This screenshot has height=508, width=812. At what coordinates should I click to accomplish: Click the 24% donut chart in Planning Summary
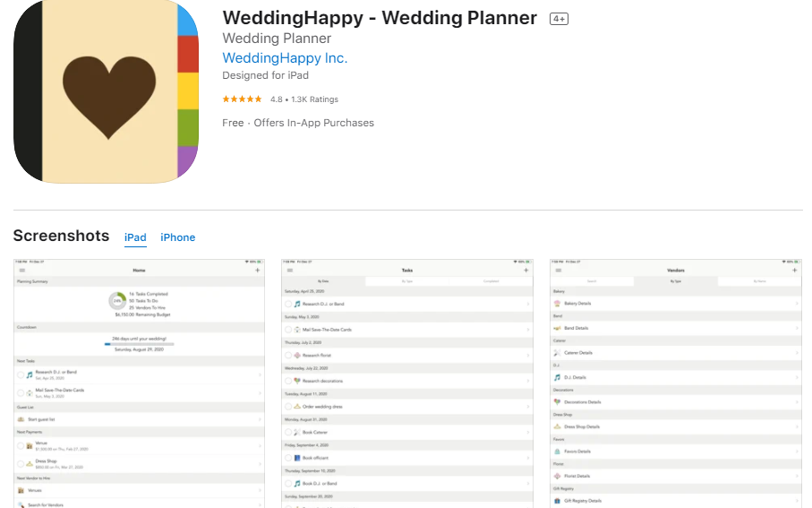click(x=117, y=301)
